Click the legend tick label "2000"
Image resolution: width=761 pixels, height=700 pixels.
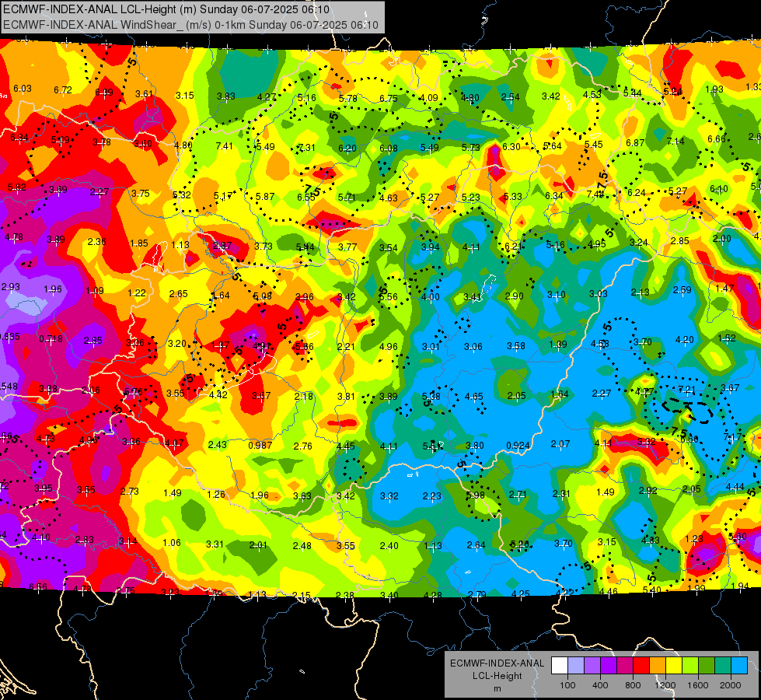[x=731, y=685]
